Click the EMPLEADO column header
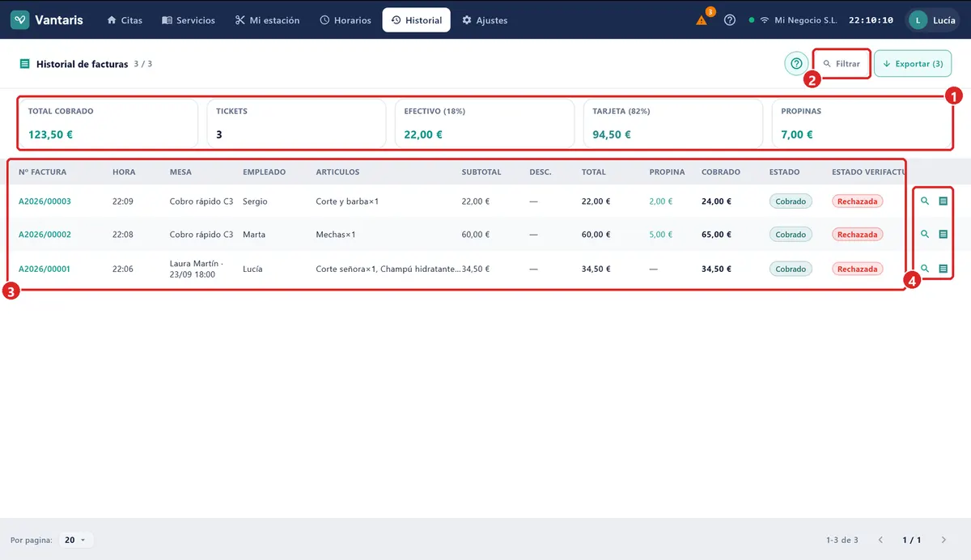The width and height of the screenshot is (971, 560). [x=265, y=172]
